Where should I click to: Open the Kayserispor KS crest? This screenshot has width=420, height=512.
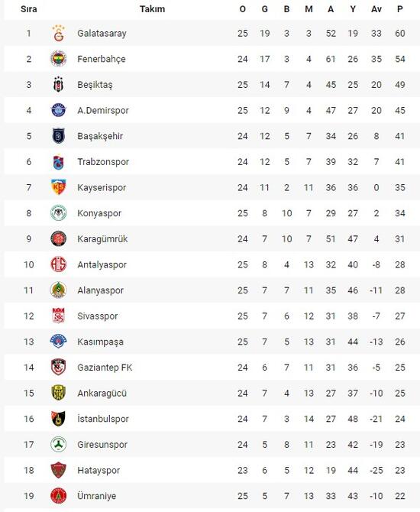point(59,187)
